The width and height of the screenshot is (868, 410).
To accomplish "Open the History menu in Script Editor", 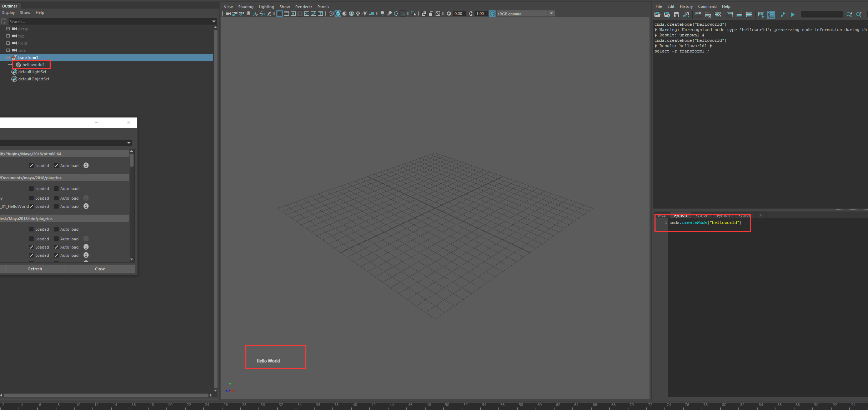I will coord(686,6).
